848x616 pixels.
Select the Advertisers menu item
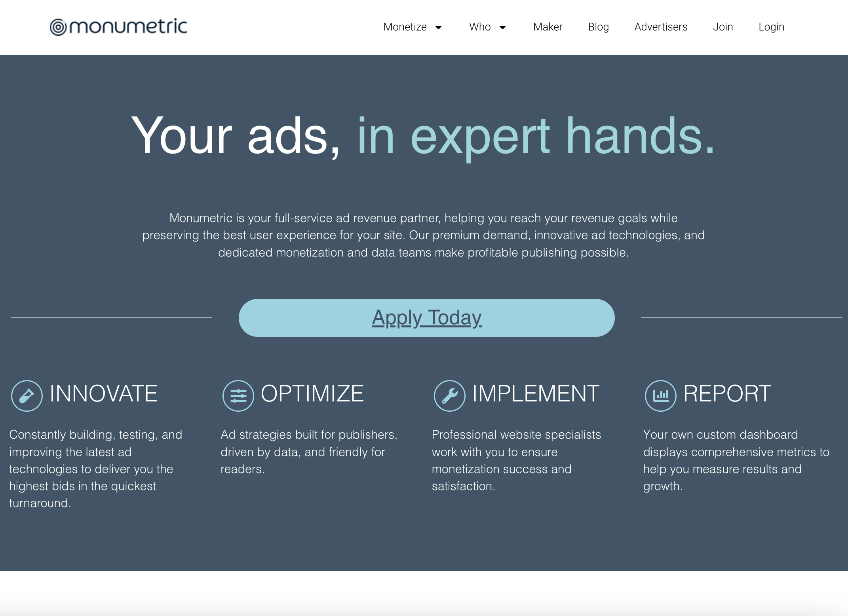pos(660,27)
